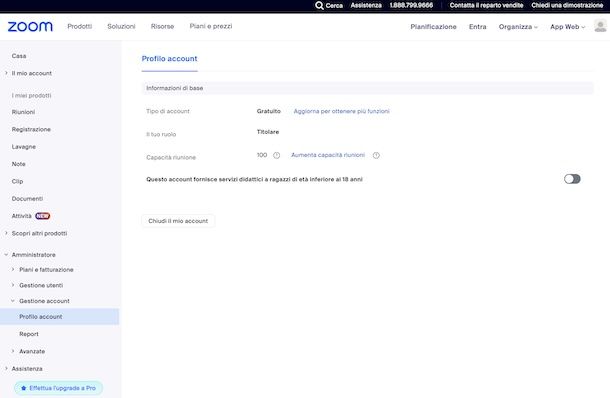The width and height of the screenshot is (610, 398).
Task: Collapse Gestione account
Action: [x=13, y=301]
